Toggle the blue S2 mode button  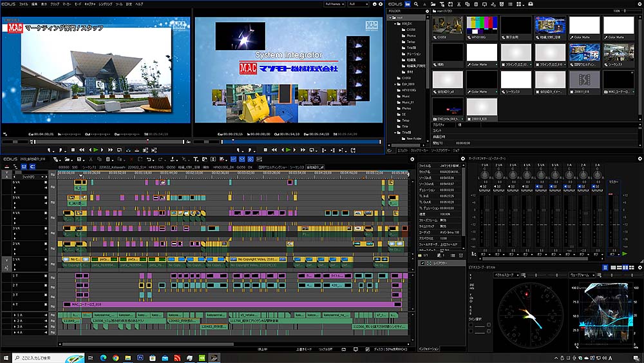pyautogui.click(x=24, y=166)
